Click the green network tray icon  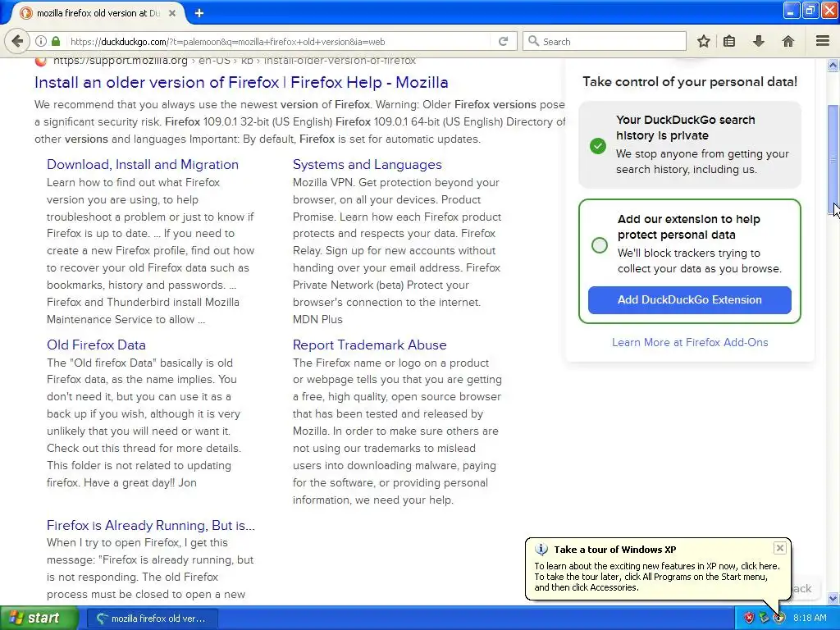pos(764,618)
